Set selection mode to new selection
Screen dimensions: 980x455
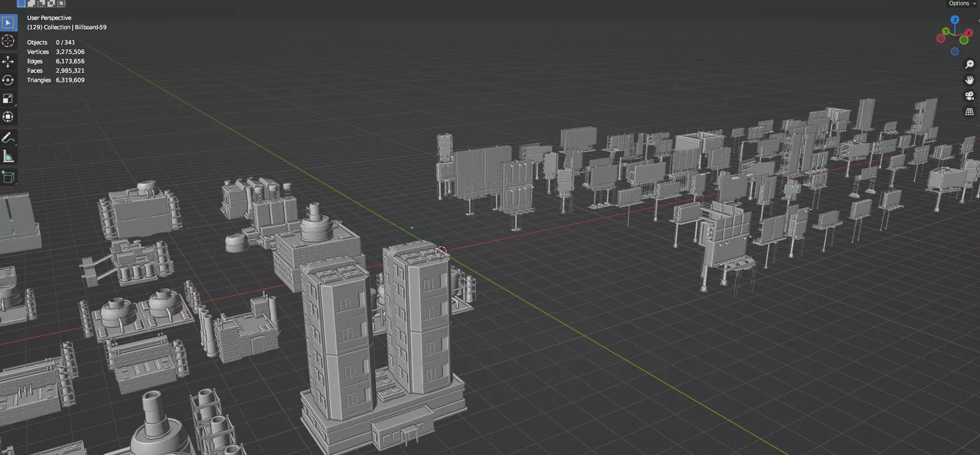pyautogui.click(x=21, y=3)
